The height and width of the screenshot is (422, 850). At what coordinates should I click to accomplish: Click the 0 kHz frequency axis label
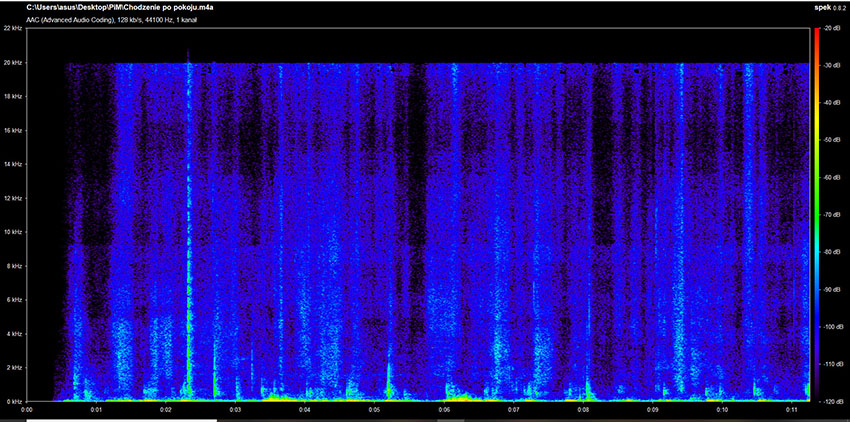pyautogui.click(x=13, y=401)
